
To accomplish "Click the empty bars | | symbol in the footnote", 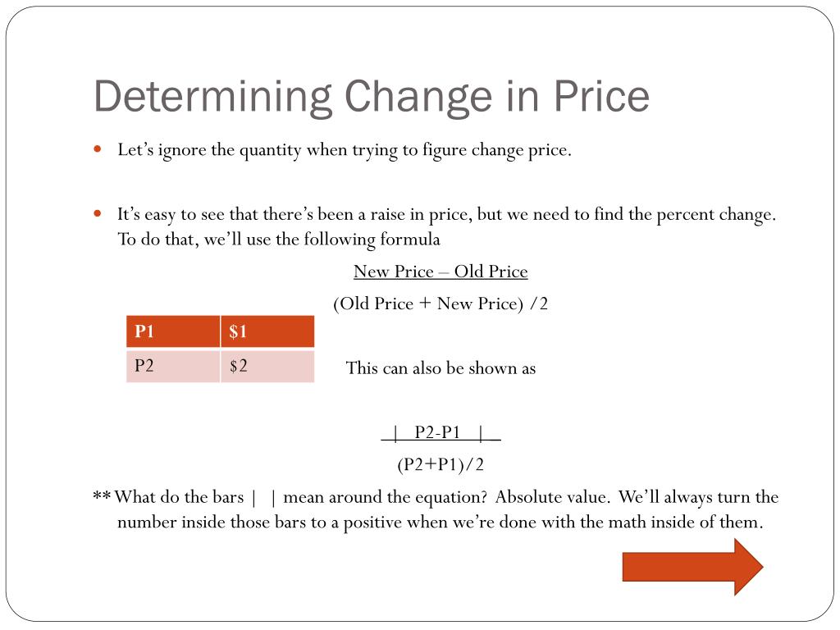I will coord(263,498).
